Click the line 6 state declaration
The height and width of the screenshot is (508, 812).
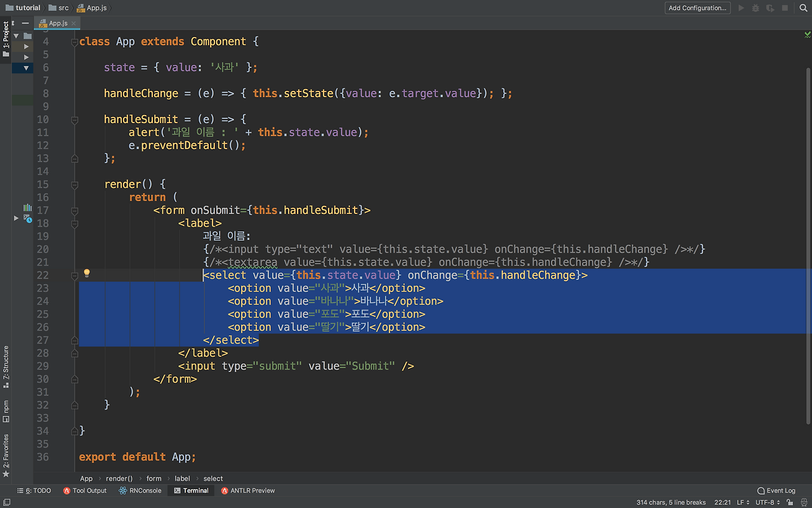click(181, 67)
